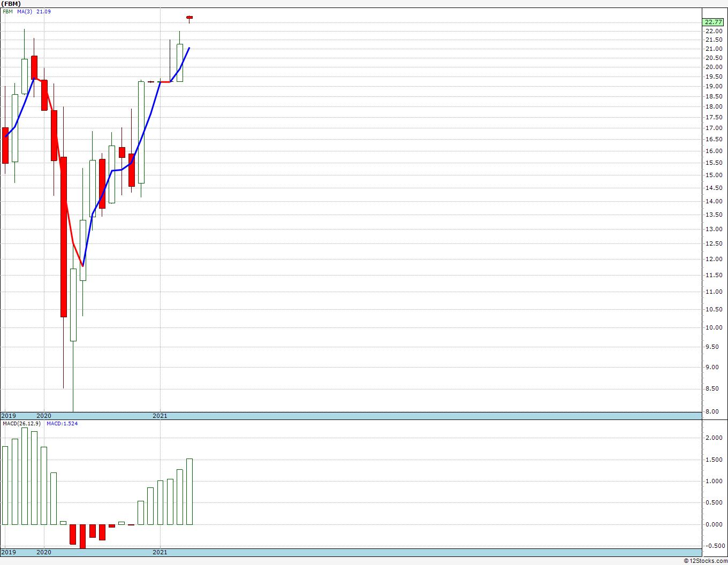Select the 15.00 price axis label

pos(713,175)
